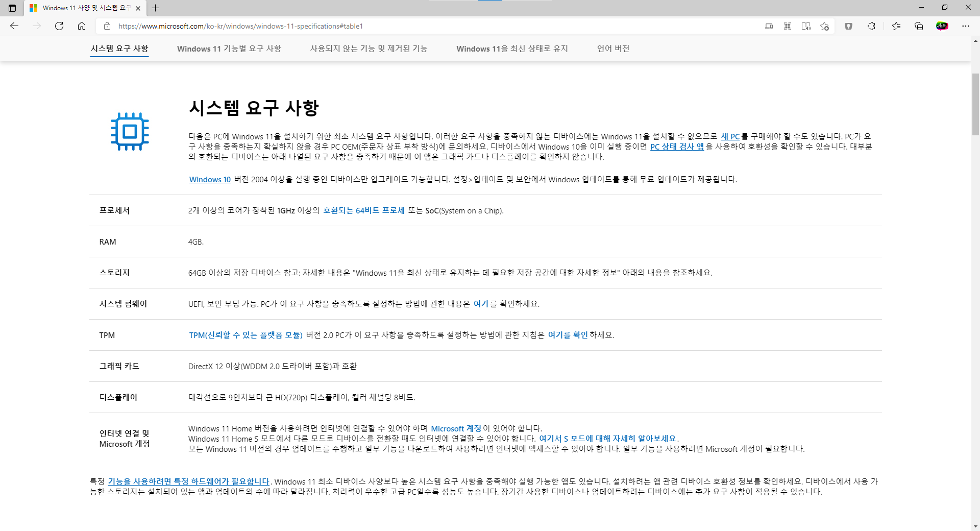Click the 그래픽 카드 row label
980x531 pixels.
tap(119, 366)
